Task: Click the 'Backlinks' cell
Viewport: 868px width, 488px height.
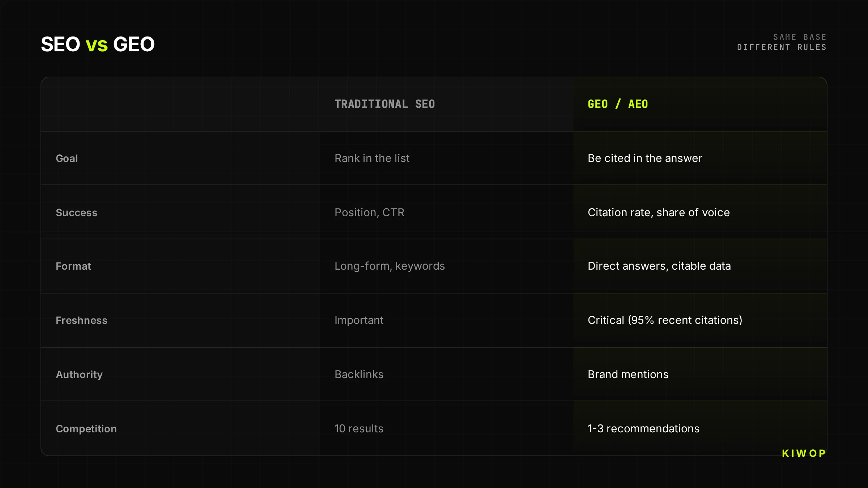Action: [x=359, y=374]
